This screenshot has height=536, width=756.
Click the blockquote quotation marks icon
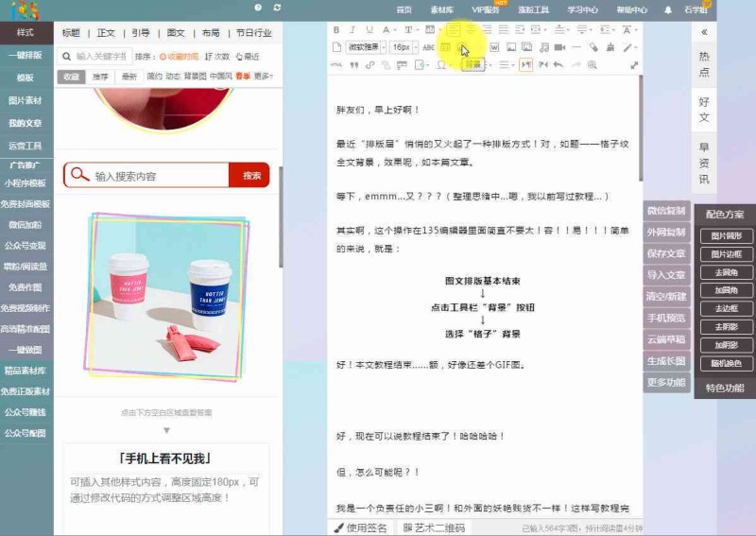tap(354, 65)
